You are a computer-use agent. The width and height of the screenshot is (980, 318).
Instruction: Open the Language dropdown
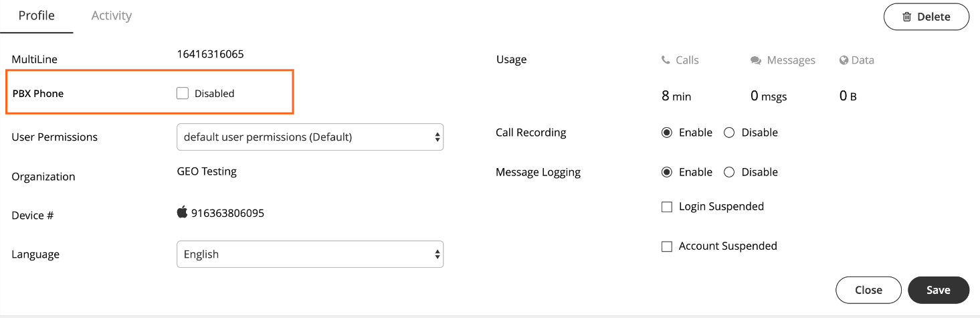[x=310, y=254]
